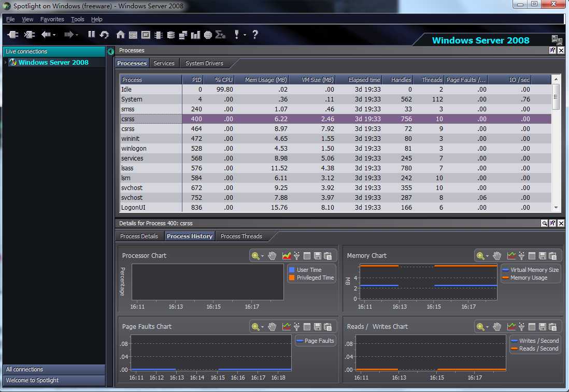Click the Sigma summary icon in toolbar

220,35
